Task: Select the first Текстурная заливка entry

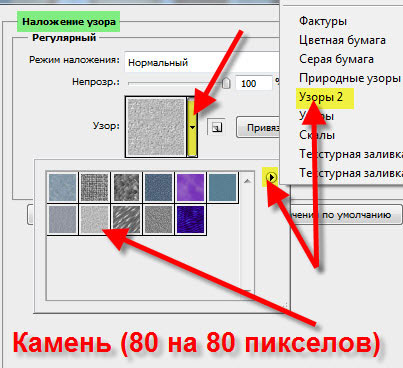Action: pyautogui.click(x=351, y=154)
